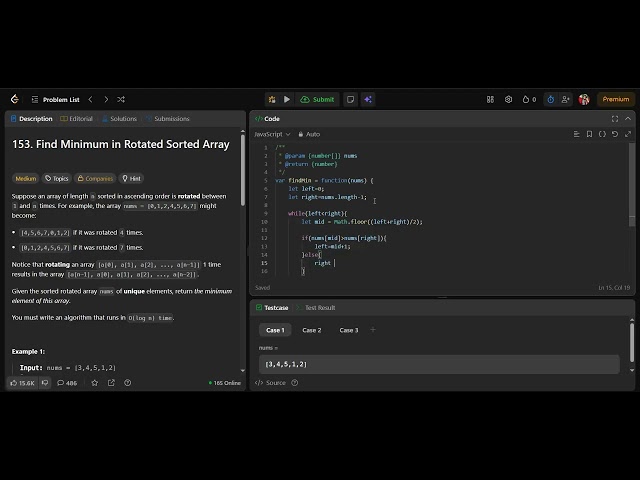Viewport: 640px width, 480px height.
Task: Go to previous problem arrow
Action: [x=90, y=99]
